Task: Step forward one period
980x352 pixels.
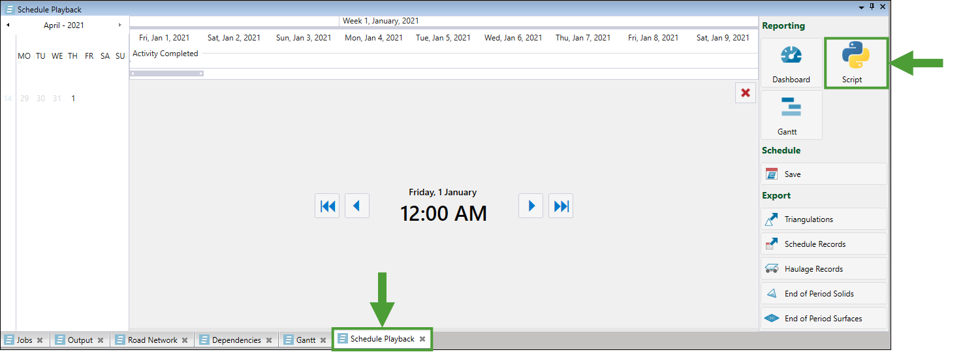Action: [531, 206]
